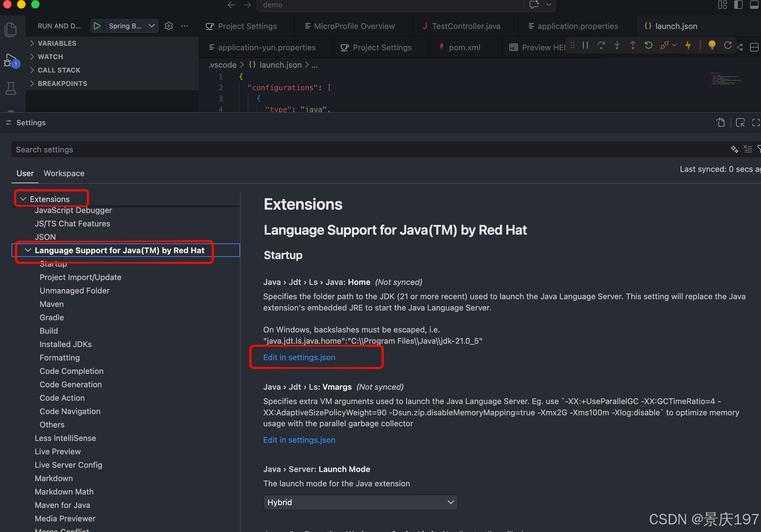Switch to the Workspace settings tab
The image size is (761, 532).
[64, 173]
